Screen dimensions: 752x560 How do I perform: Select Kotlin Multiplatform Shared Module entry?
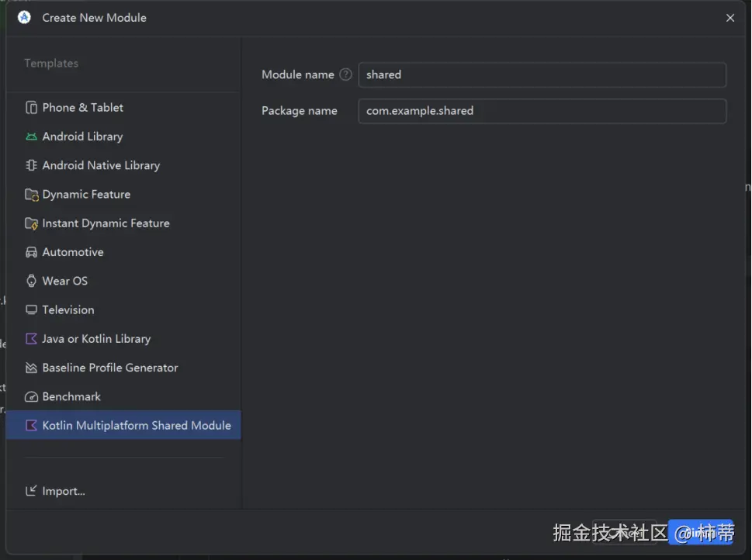coord(137,425)
